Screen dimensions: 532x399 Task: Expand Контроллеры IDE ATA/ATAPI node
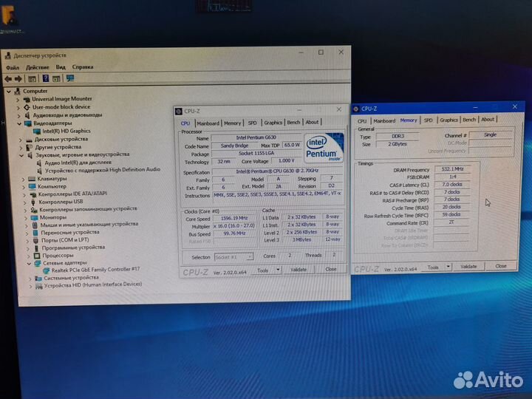pyautogui.click(x=24, y=195)
